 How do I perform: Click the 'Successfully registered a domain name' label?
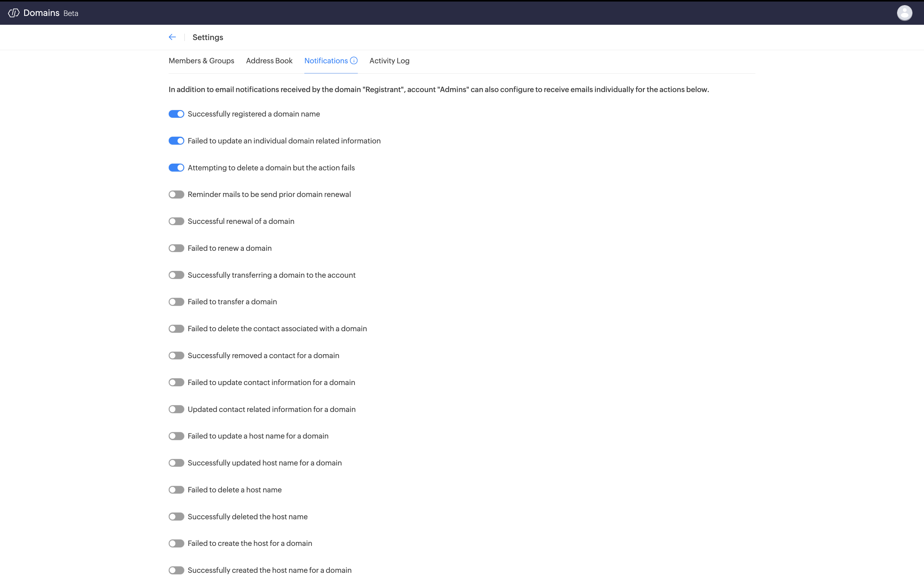254,114
